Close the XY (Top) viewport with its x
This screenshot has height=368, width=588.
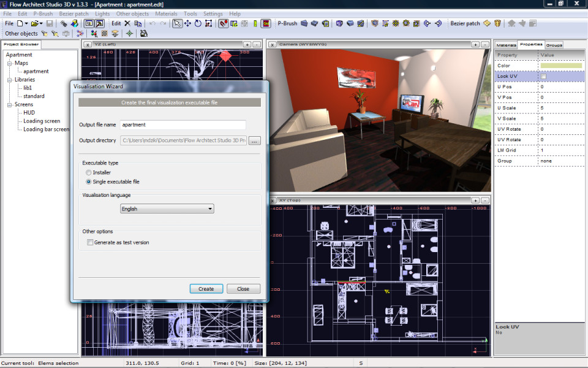pos(273,201)
